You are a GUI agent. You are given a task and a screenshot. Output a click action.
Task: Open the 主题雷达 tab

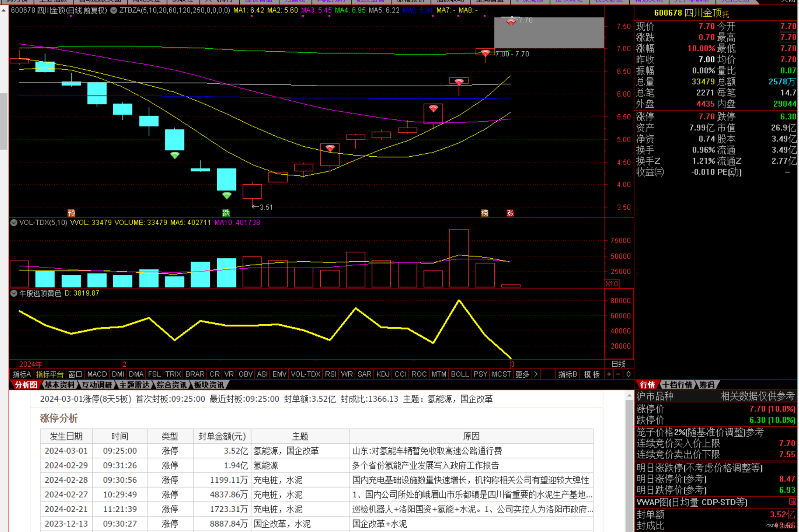[x=134, y=385]
